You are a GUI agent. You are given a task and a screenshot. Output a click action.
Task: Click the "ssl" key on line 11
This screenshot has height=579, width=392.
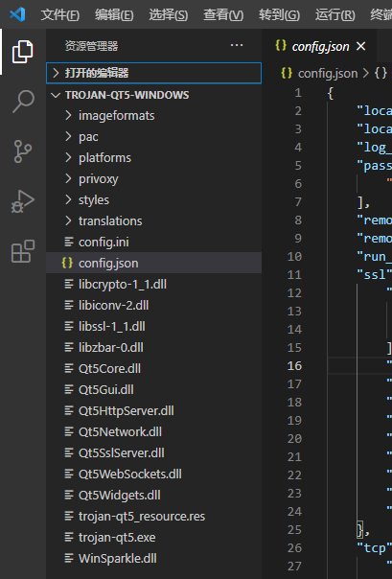(374, 274)
